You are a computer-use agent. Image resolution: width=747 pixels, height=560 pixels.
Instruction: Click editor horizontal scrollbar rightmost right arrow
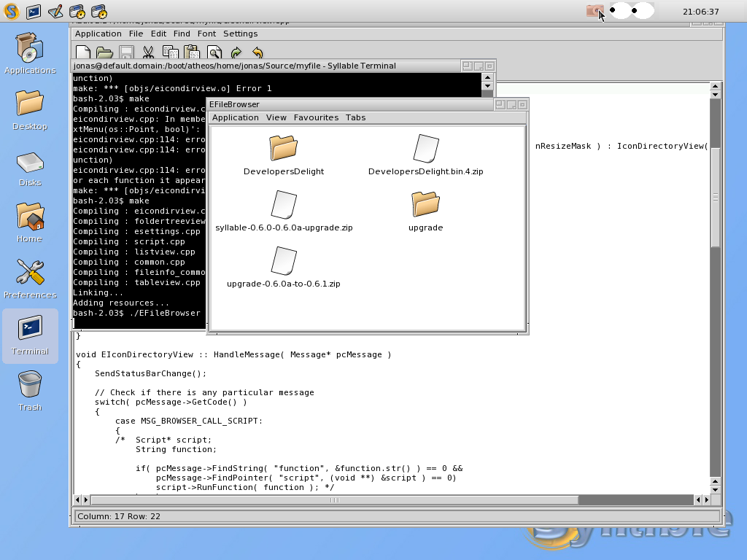pos(706,500)
